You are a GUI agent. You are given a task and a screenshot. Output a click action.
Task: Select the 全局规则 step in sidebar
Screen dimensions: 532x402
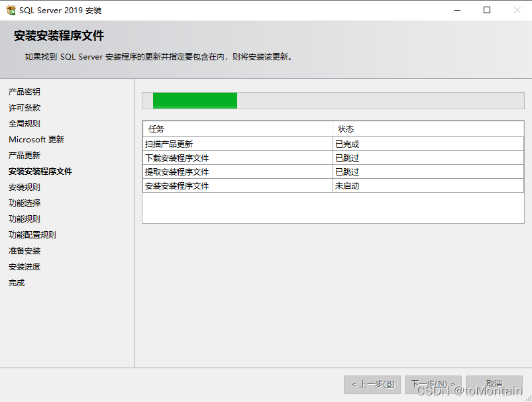tap(25, 123)
